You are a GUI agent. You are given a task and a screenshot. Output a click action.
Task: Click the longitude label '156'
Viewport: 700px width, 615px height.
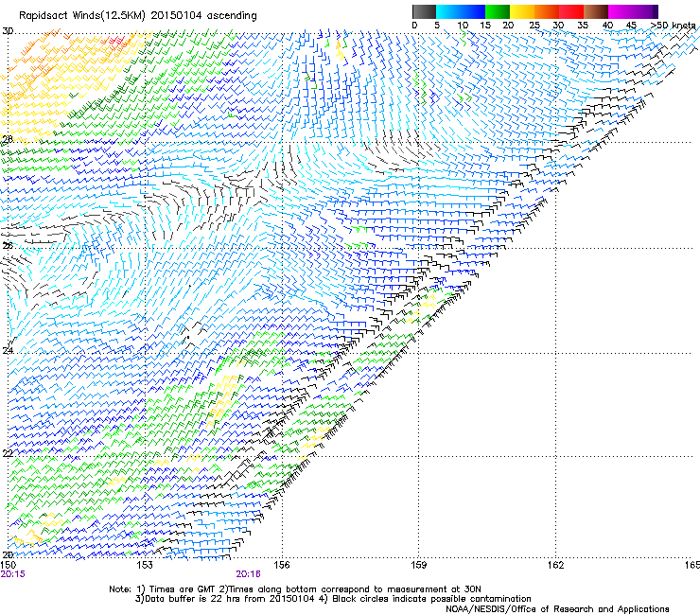click(282, 565)
